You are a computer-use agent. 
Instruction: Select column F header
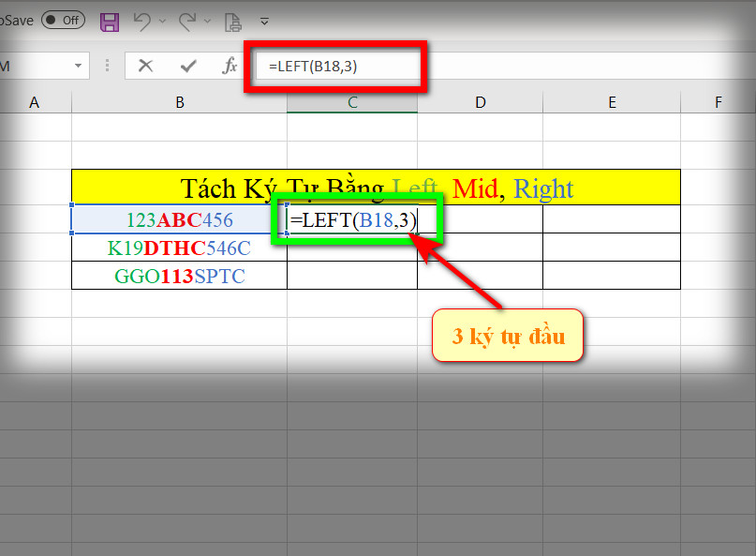tap(719, 102)
